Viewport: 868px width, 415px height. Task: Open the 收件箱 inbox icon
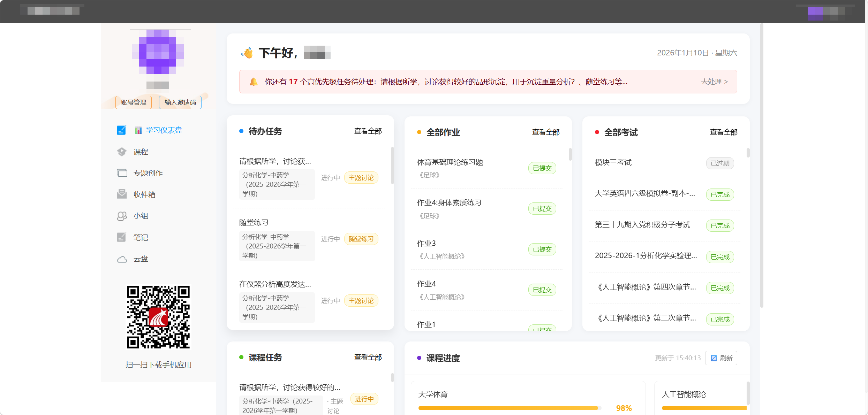[x=122, y=194]
